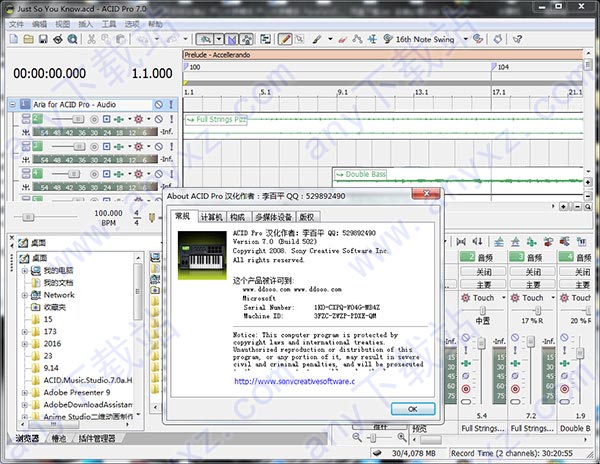Click the What's This help icon
Viewport: 600px width, 464px height.
pyautogui.click(x=517, y=39)
